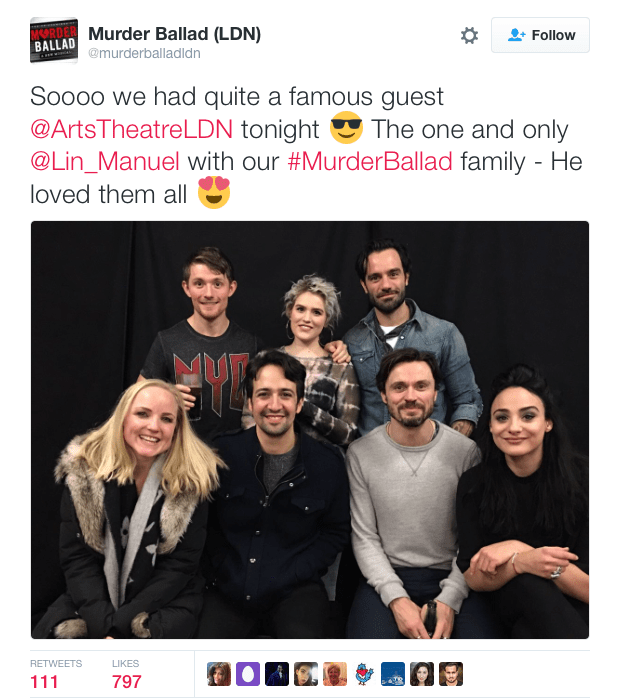628x699 pixels.
Task: Open the Murder Ballad profile avatar
Action: tap(54, 40)
